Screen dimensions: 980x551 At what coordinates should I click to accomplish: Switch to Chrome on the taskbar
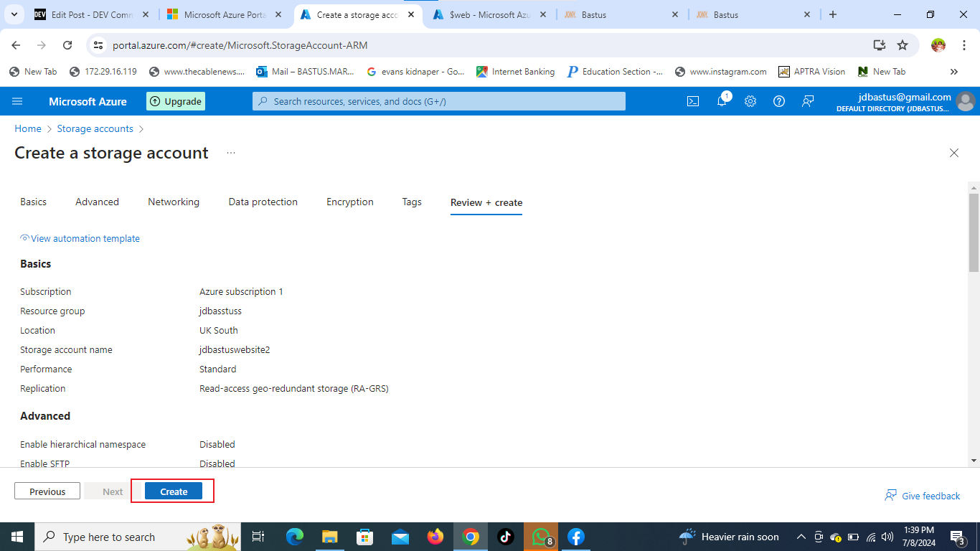pos(471,537)
